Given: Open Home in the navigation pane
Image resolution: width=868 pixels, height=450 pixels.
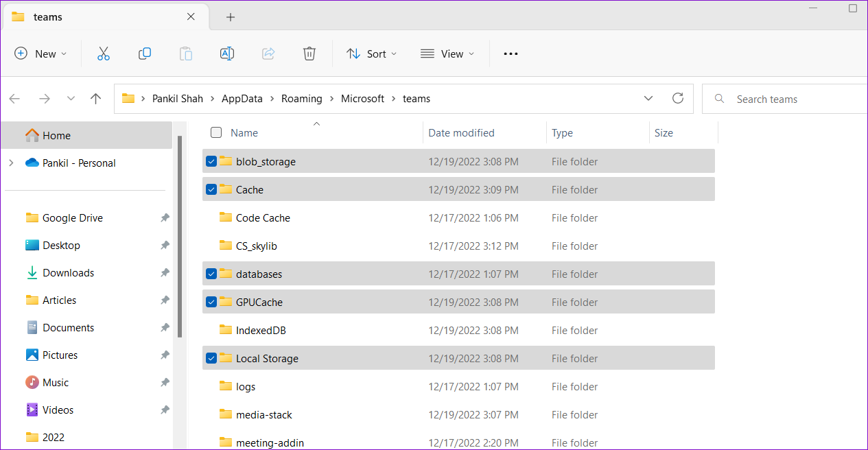Looking at the screenshot, I should click(x=86, y=135).
